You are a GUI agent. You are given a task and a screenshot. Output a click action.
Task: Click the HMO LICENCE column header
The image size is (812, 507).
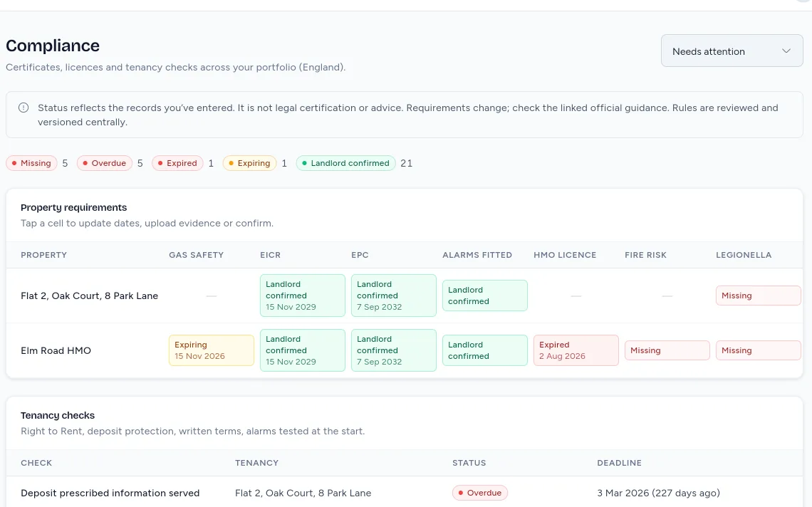pyautogui.click(x=565, y=255)
